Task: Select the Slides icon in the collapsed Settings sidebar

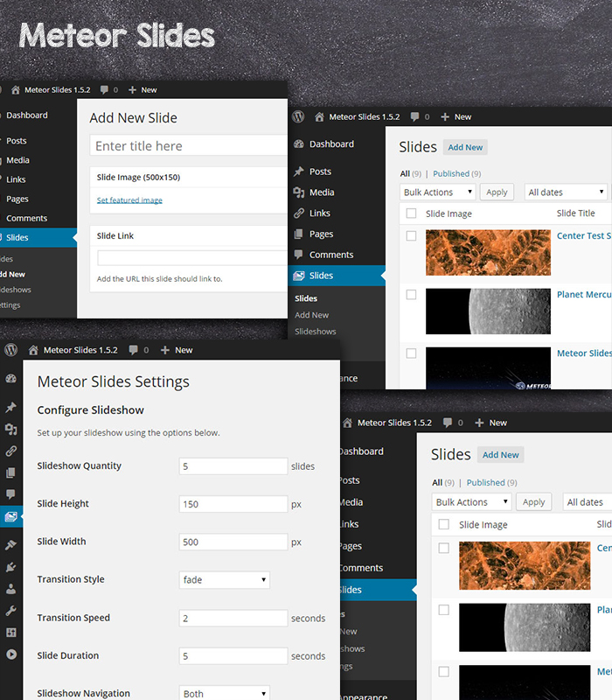Action: click(10, 517)
